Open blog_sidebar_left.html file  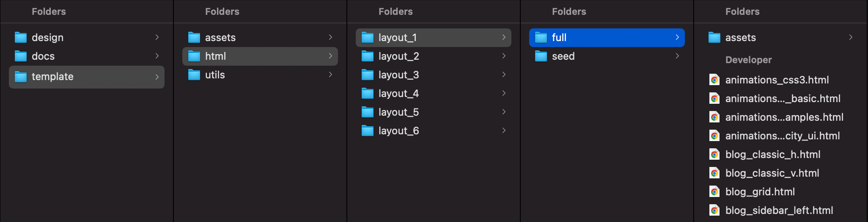tap(779, 211)
